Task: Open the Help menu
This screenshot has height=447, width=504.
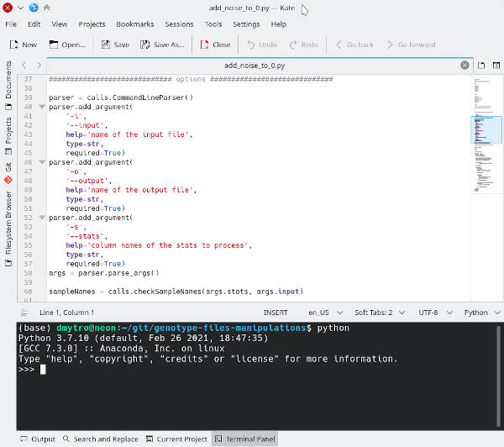Action: [278, 24]
